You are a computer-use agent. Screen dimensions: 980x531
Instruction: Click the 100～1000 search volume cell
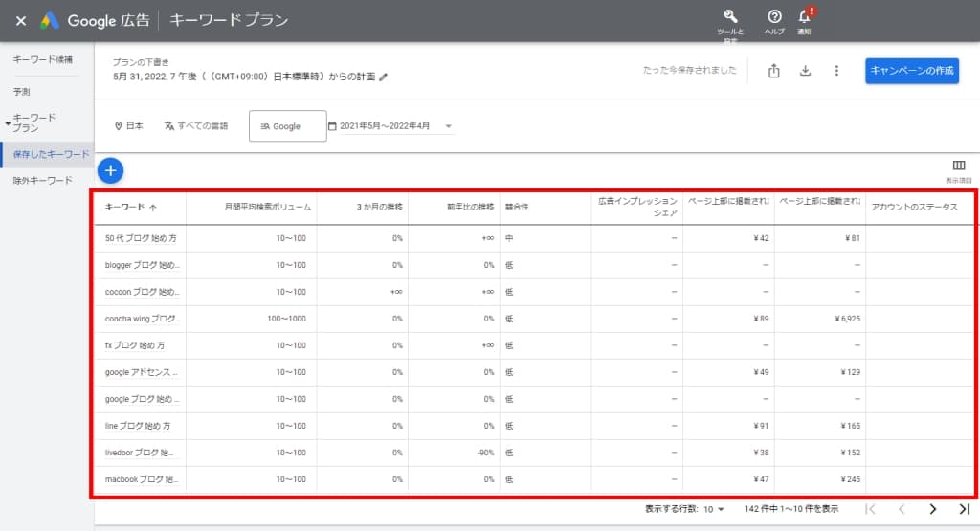click(287, 320)
